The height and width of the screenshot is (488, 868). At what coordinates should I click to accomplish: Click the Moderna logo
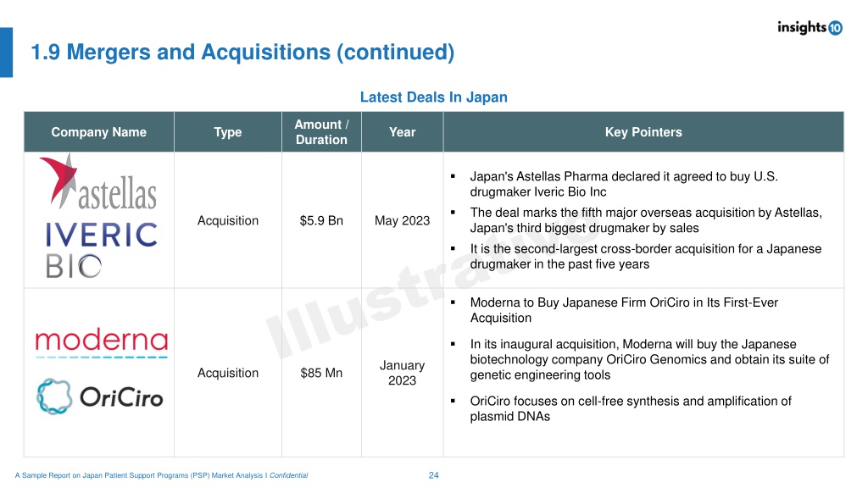coord(102,342)
